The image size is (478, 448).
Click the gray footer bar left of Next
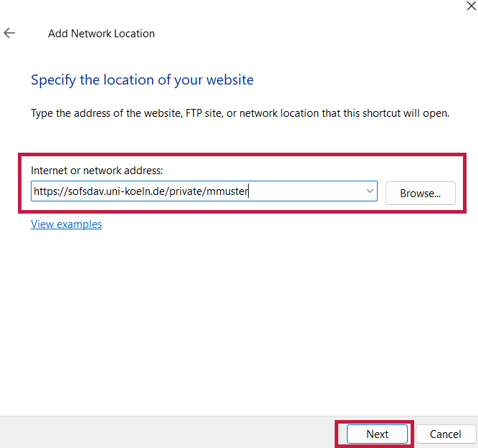pyautogui.click(x=168, y=433)
